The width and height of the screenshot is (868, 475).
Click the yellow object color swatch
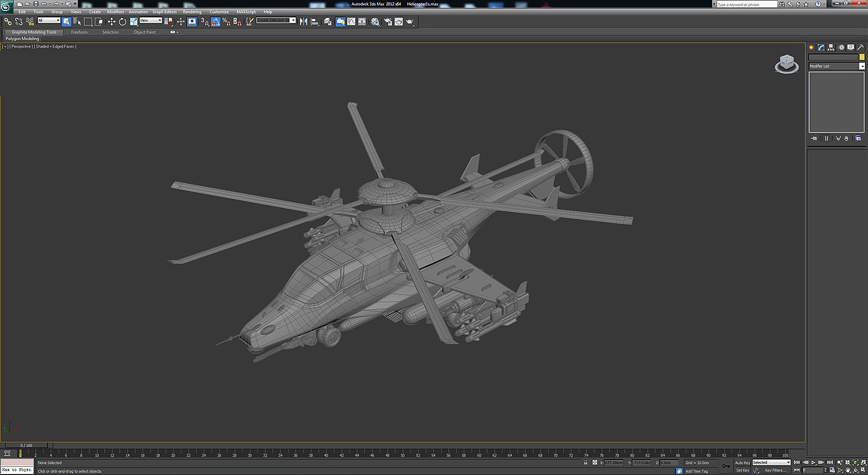click(861, 57)
